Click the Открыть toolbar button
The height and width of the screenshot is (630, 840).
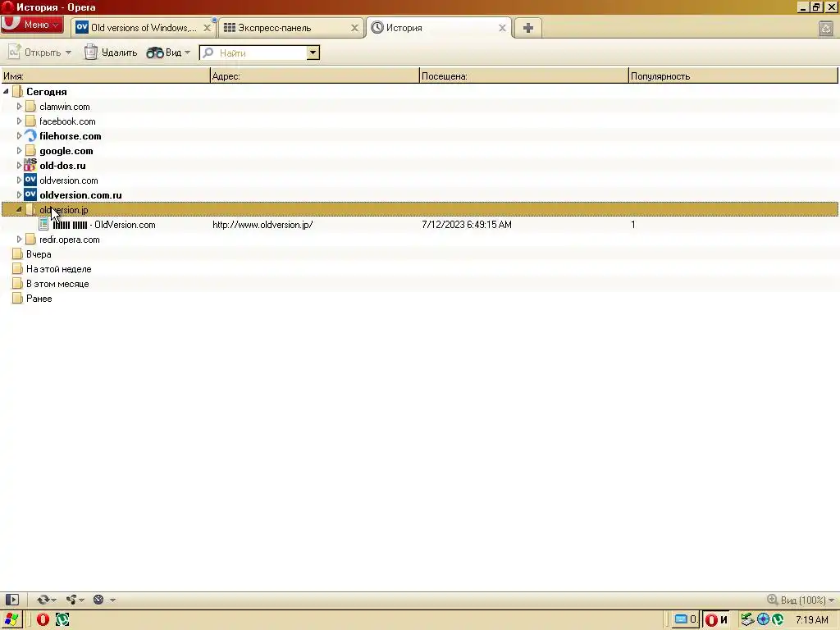[x=34, y=52]
